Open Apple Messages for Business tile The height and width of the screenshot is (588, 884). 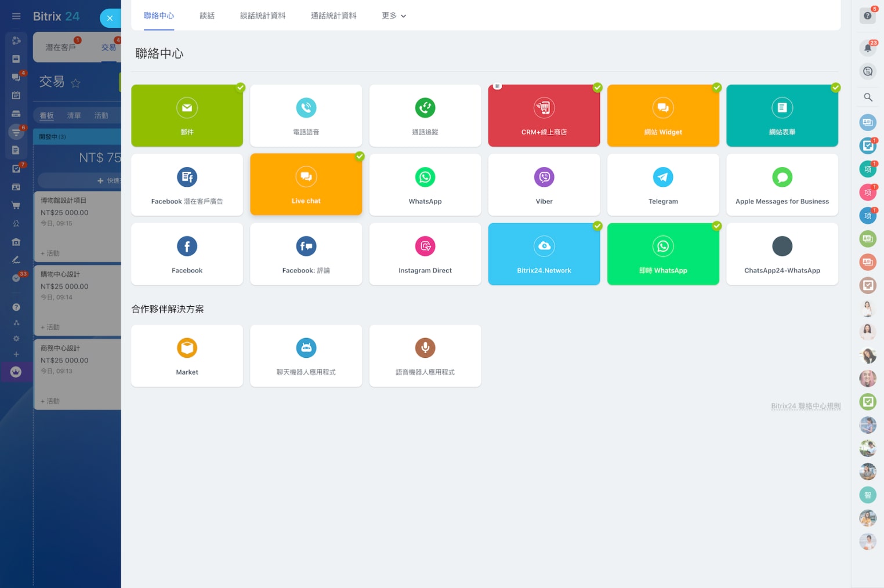781,184
